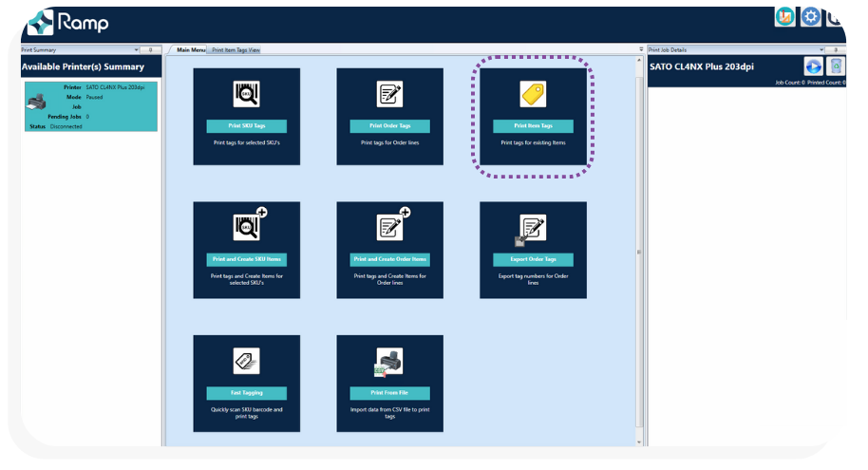868x470 pixels.
Task: Open the Print Job Details panel dropdown arrow
Action: click(821, 49)
